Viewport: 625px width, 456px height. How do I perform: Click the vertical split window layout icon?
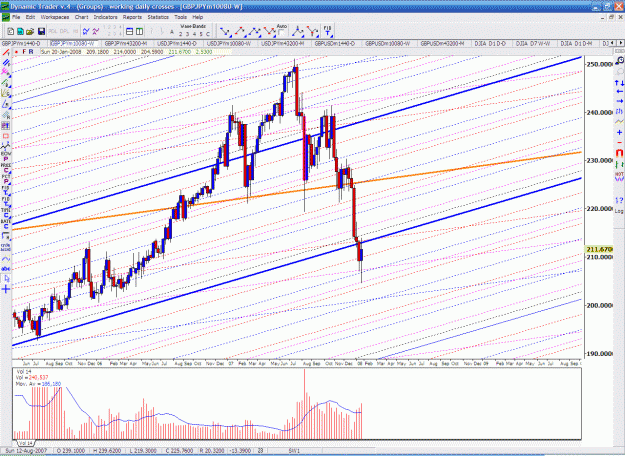pyautogui.click(x=140, y=31)
